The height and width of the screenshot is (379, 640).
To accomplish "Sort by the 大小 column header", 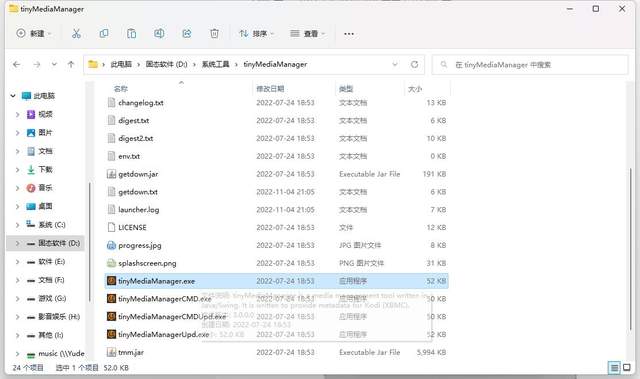I will click(415, 89).
